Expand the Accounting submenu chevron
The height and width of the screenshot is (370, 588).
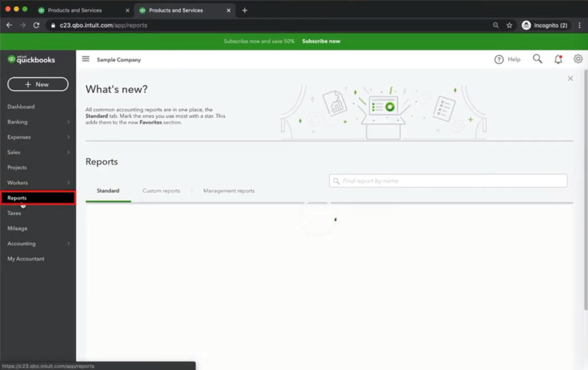tap(68, 244)
